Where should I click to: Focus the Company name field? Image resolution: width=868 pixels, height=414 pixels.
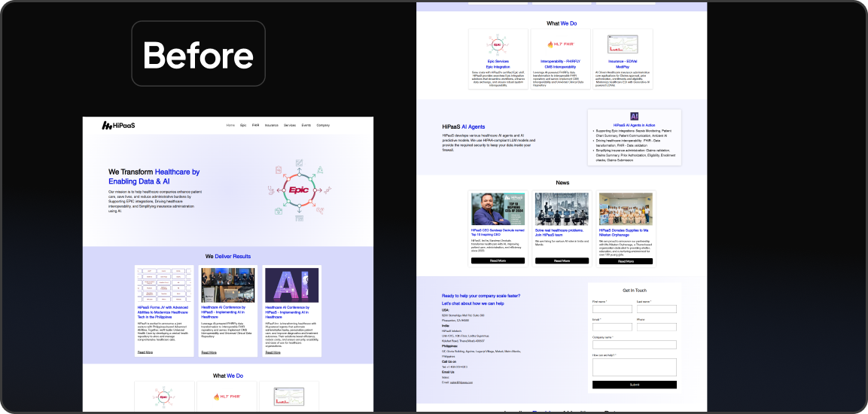pos(635,345)
